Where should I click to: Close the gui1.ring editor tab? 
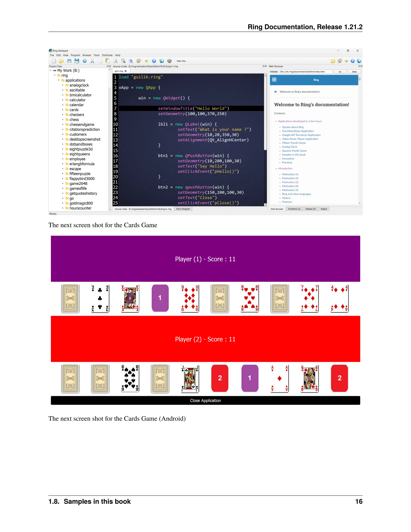point(126,71)
